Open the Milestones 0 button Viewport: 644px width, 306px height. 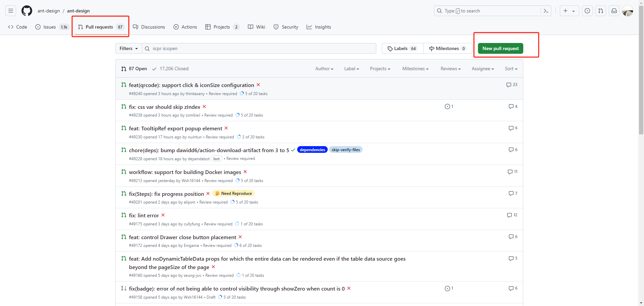(448, 48)
